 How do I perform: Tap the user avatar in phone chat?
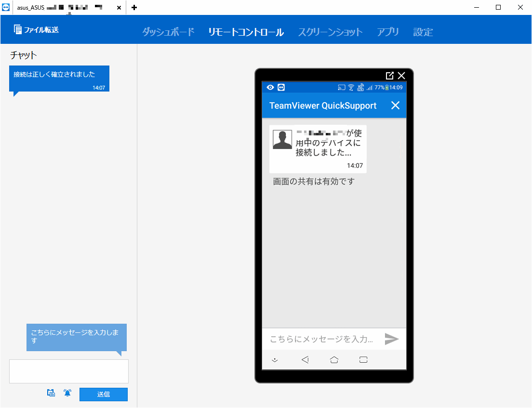pos(282,139)
